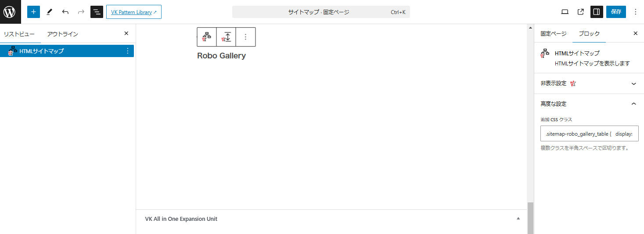This screenshot has height=234, width=644.
Task: Click the redo arrow icon
Action: click(x=81, y=12)
